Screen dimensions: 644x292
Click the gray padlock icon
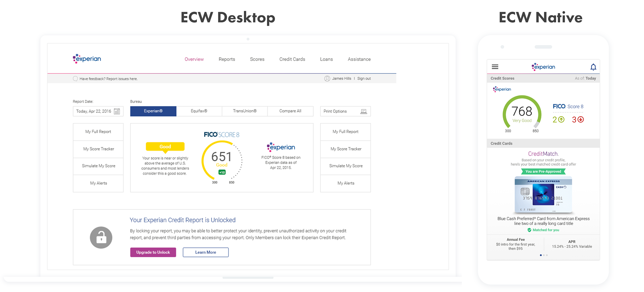click(101, 237)
